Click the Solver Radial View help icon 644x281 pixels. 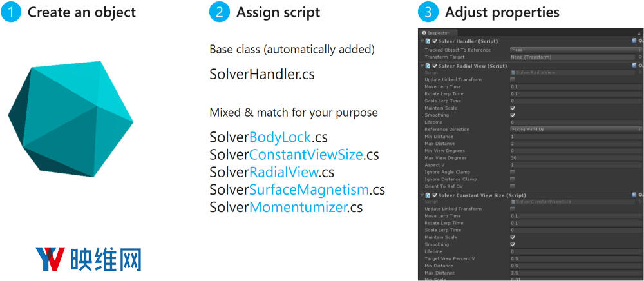tap(634, 66)
